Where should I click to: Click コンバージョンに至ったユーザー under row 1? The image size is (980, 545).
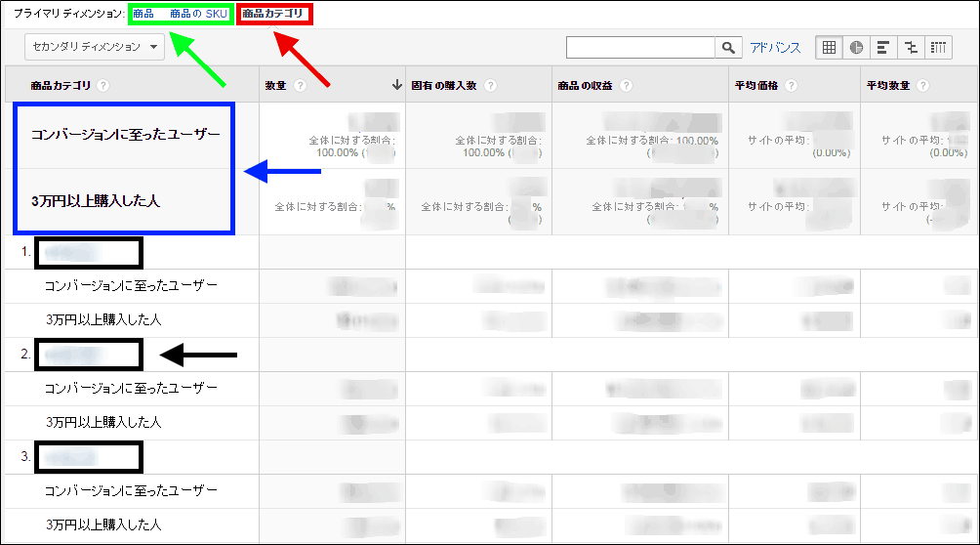[131, 286]
